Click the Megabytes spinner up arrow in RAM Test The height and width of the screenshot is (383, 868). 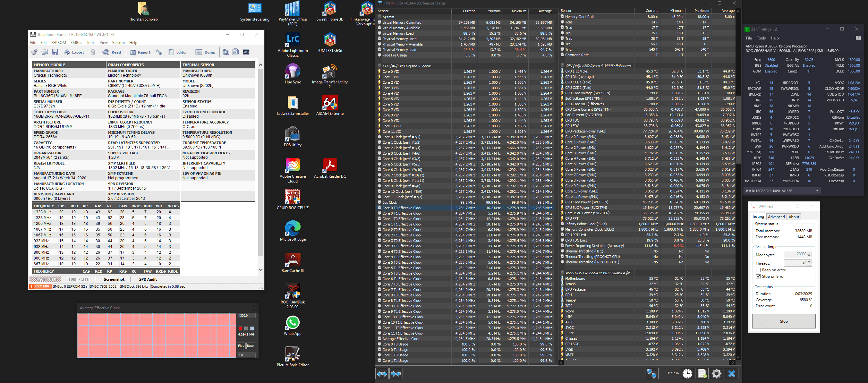click(x=809, y=253)
